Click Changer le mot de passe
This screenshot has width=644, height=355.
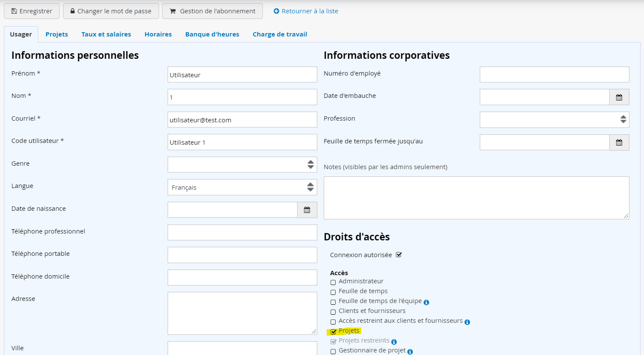click(111, 11)
